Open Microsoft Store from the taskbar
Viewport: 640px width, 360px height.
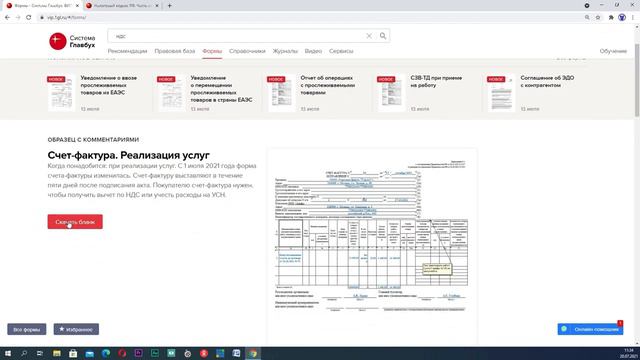coord(73,353)
